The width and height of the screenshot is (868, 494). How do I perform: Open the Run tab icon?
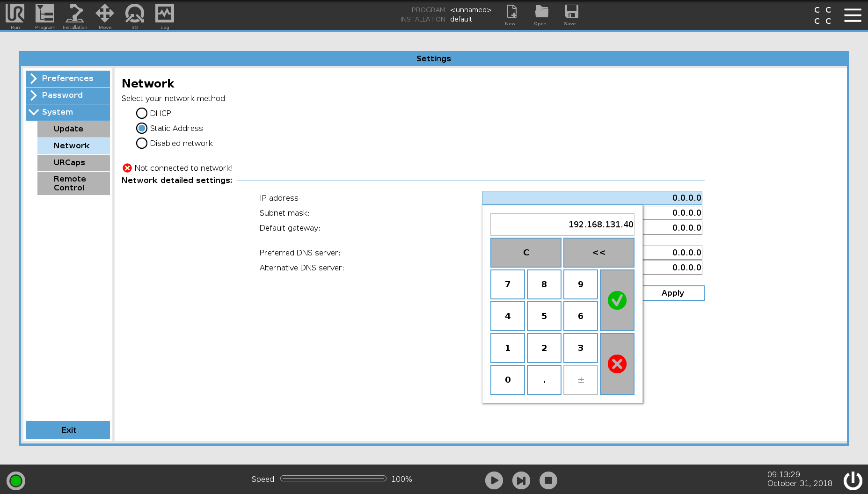click(x=15, y=14)
